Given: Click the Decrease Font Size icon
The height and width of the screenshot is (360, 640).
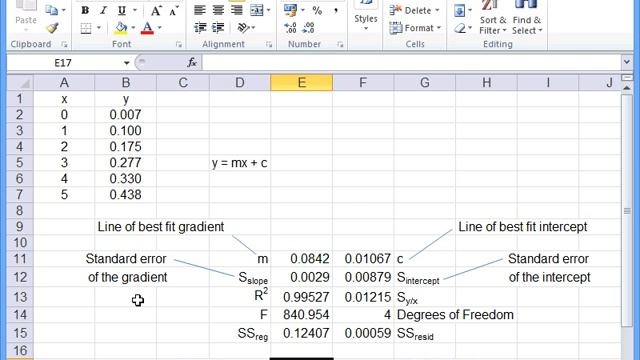Looking at the screenshot, I should tap(174, 11).
